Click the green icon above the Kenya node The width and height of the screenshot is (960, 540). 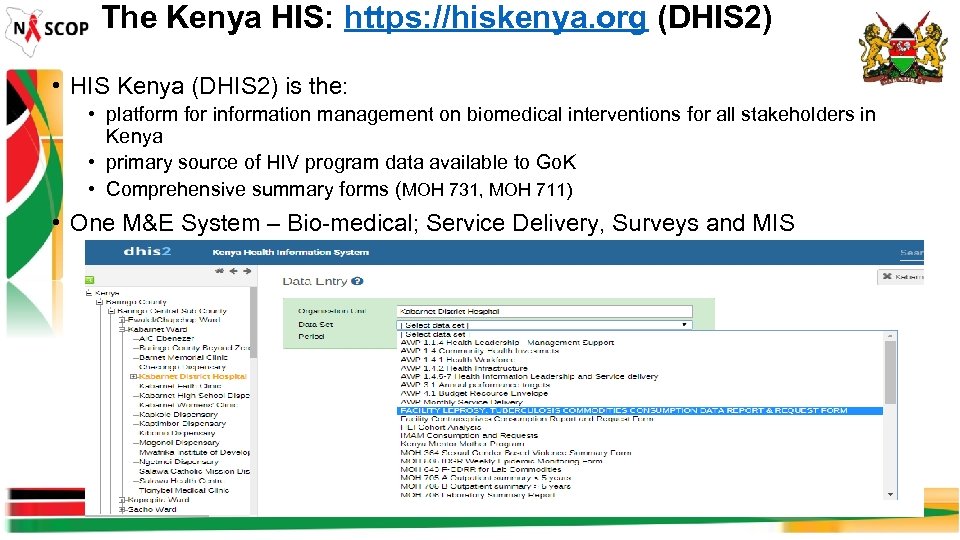[89, 280]
